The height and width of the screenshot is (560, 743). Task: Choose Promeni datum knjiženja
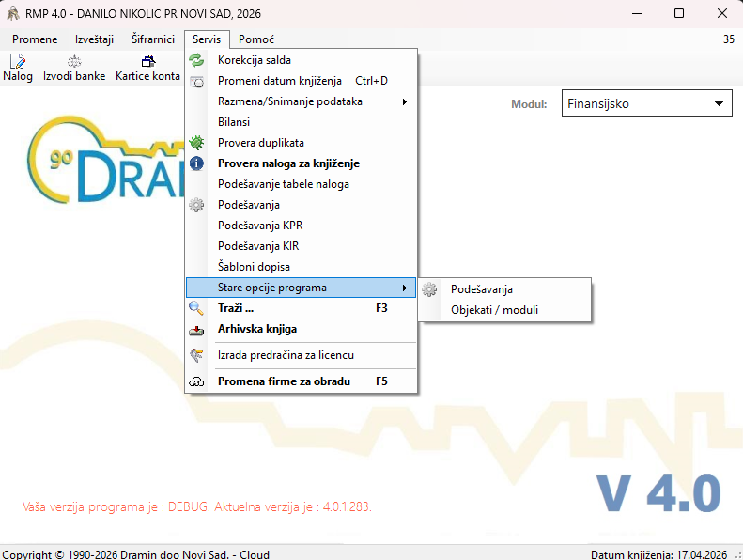point(301,81)
